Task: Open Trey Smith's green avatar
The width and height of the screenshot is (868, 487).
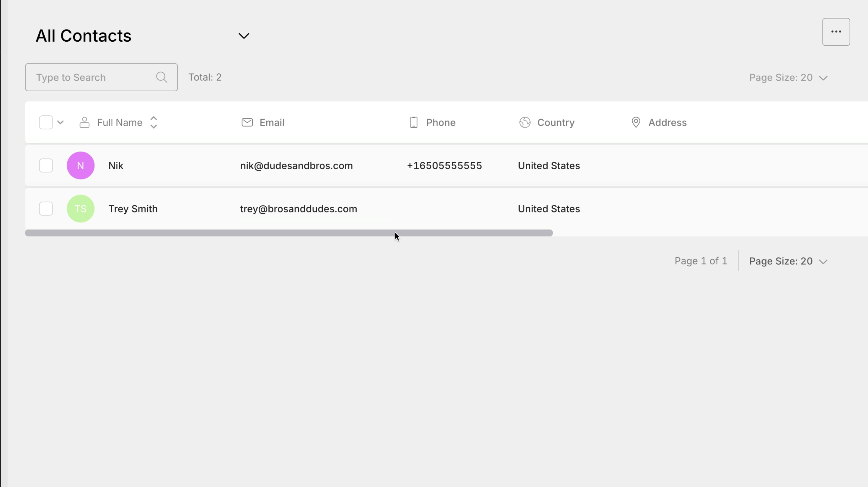Action: [x=81, y=208]
